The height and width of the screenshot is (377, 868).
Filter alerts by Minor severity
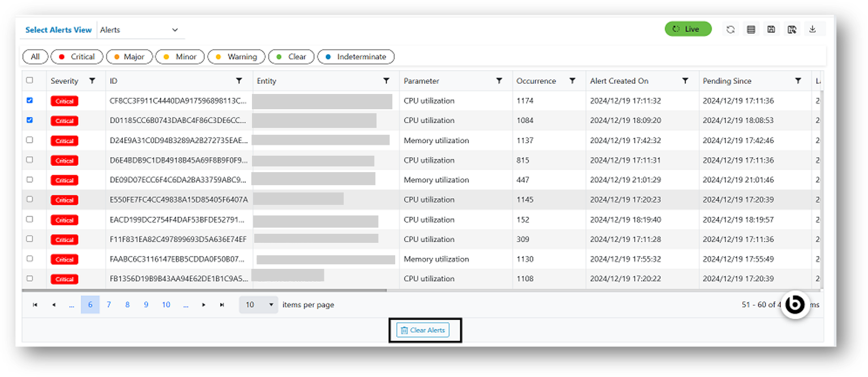[180, 57]
